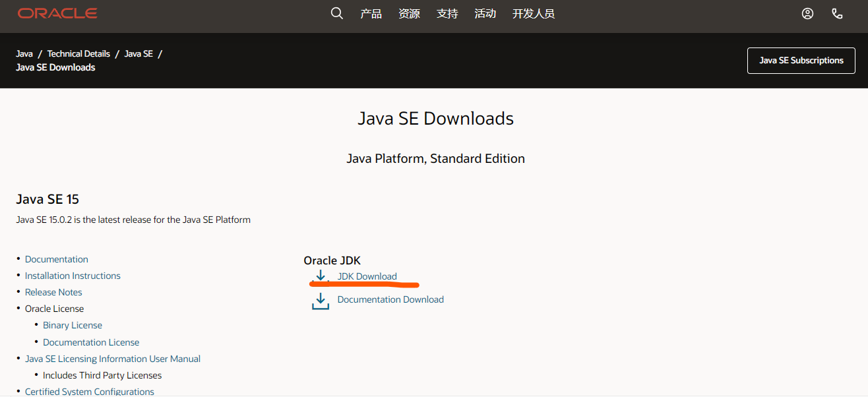Click the Java SE breadcrumb link
The height and width of the screenshot is (397, 868).
139,53
